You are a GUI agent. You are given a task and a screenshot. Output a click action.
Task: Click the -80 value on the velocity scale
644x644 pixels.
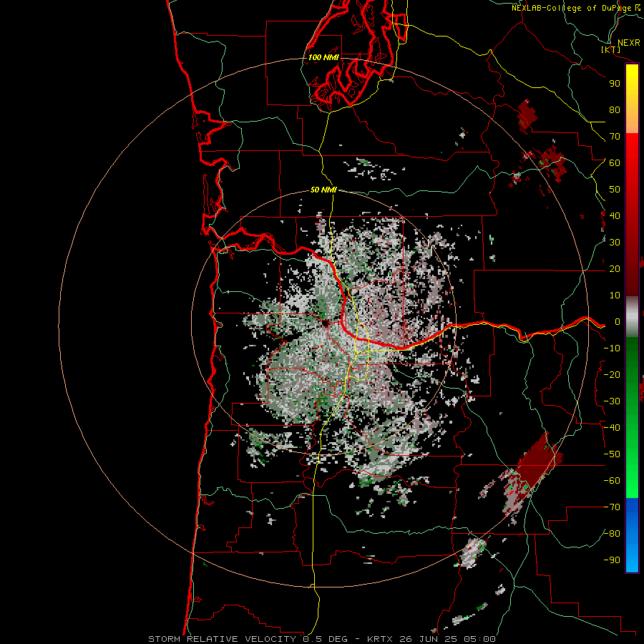pyautogui.click(x=612, y=534)
